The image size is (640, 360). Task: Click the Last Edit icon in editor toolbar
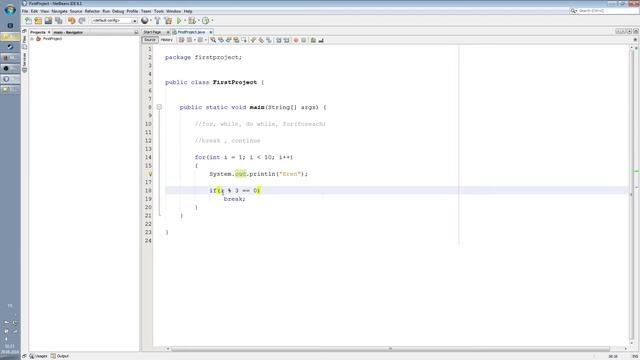(x=182, y=40)
